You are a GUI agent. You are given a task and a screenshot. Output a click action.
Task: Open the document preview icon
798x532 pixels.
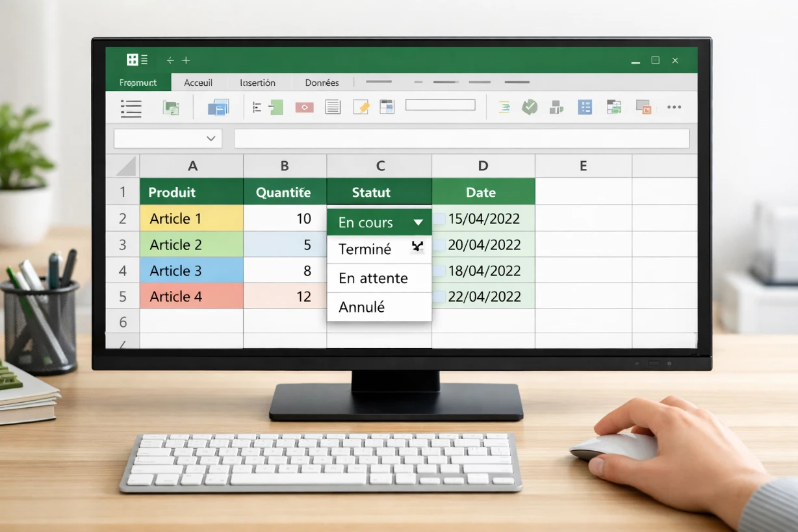333,107
